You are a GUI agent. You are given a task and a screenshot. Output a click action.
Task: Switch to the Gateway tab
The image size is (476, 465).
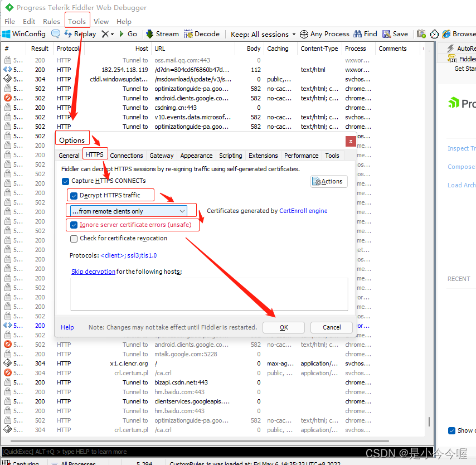tap(162, 156)
